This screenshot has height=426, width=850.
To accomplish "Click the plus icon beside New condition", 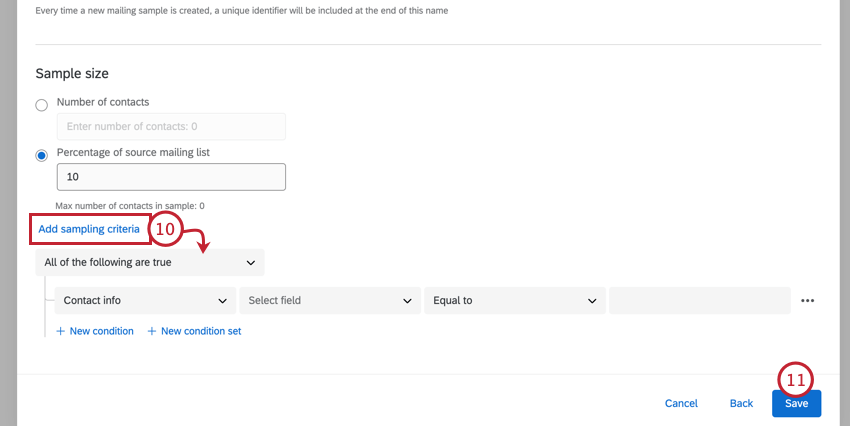I will [60, 331].
